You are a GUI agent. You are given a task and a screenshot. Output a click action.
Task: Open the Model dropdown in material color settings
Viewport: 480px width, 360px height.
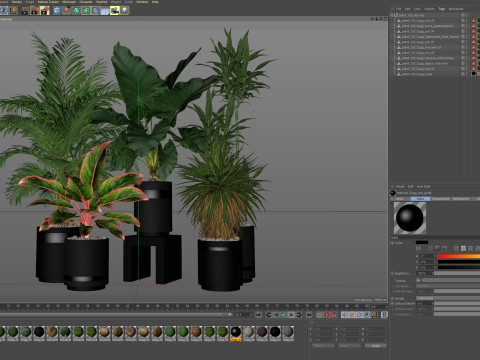pyautogui.click(x=448, y=298)
